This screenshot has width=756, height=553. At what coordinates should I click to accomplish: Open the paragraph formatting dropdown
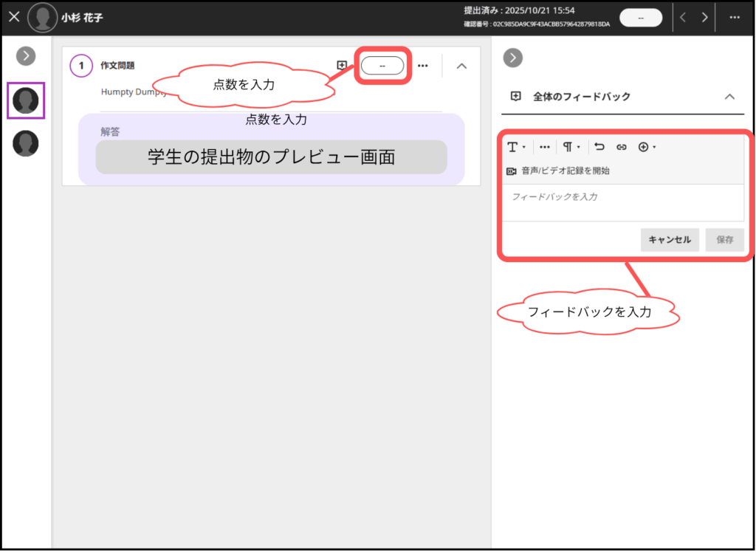[571, 147]
